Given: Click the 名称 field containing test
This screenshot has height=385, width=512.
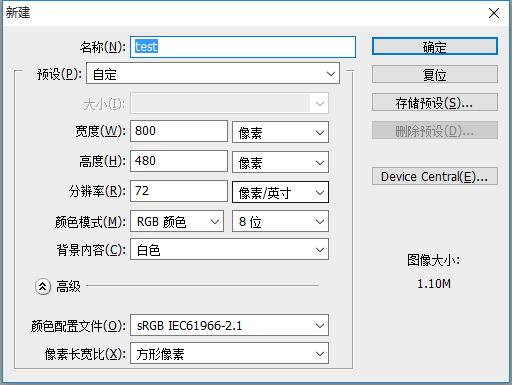Looking at the screenshot, I should [243, 47].
